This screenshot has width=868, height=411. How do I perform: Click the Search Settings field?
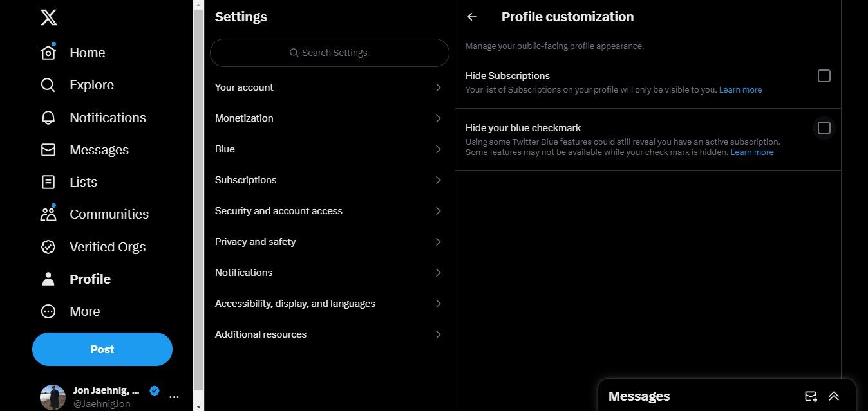click(329, 53)
